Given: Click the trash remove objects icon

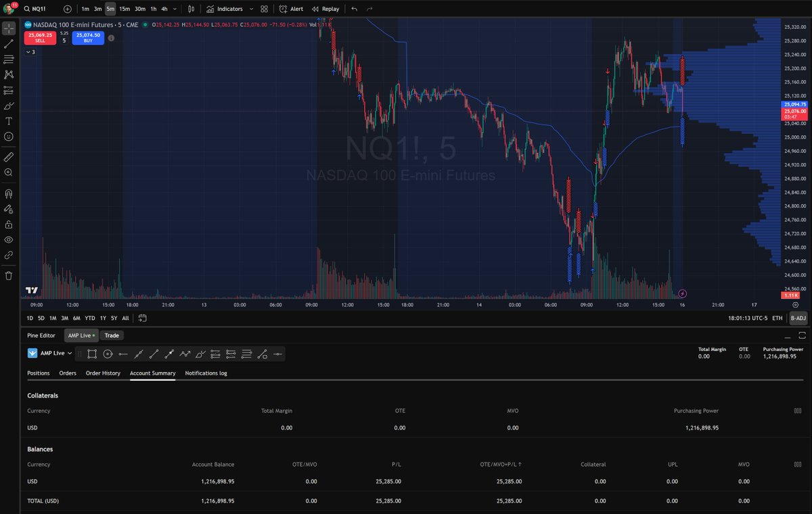Looking at the screenshot, I should 9,276.
